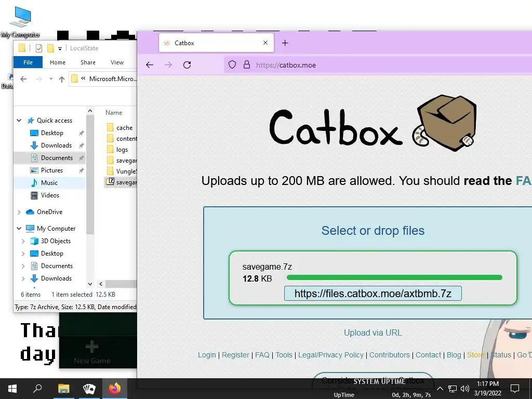Open the View ribbon tab
This screenshot has height=399, width=532.
point(117,62)
